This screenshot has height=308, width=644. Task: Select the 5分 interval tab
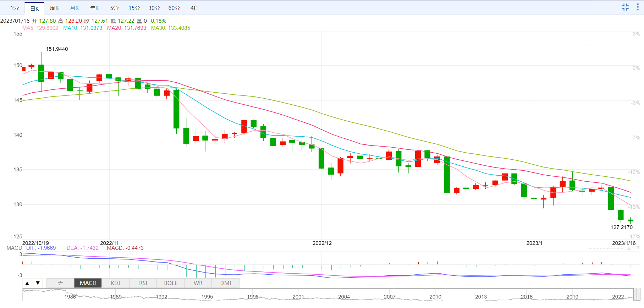click(x=114, y=8)
